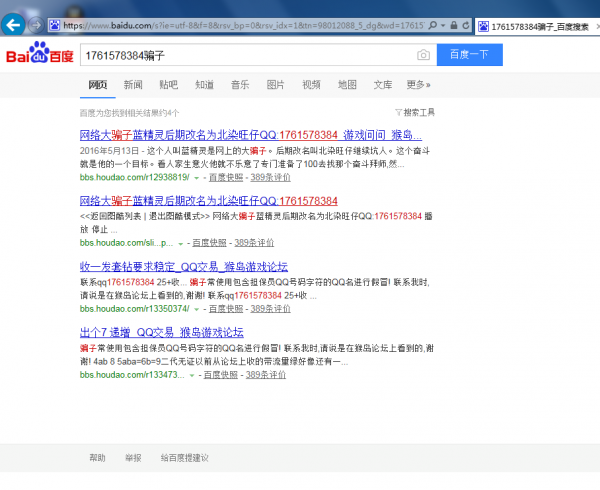
Task: Open 389条评价 for the r133473... result
Action: click(x=266, y=375)
